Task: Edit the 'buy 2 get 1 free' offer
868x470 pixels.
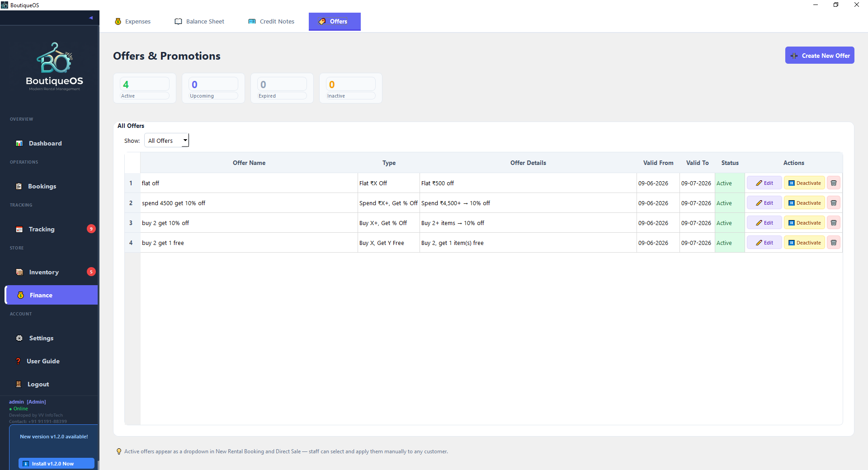Action: pos(764,243)
